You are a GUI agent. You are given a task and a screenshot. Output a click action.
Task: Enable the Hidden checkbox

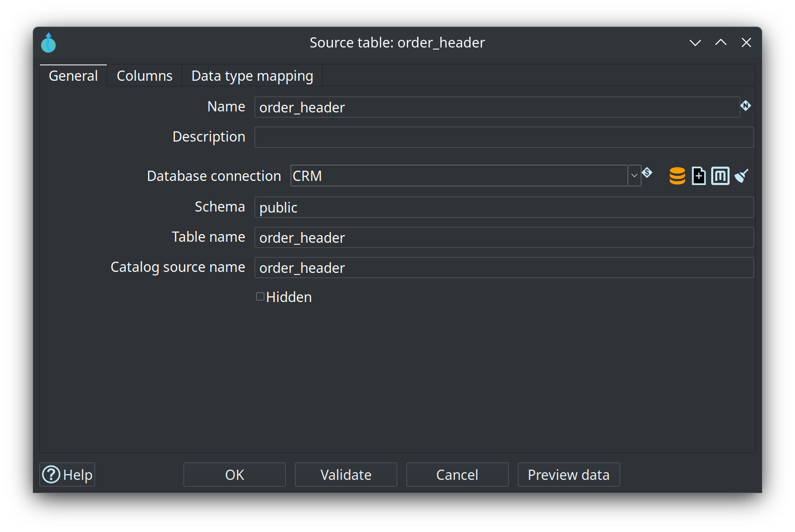point(260,296)
